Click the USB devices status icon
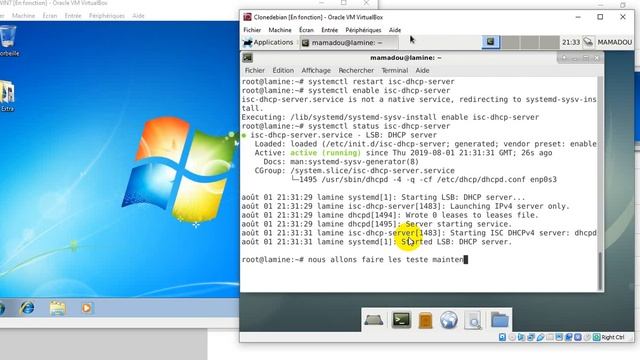The width and height of the screenshot is (640, 360). point(540,337)
